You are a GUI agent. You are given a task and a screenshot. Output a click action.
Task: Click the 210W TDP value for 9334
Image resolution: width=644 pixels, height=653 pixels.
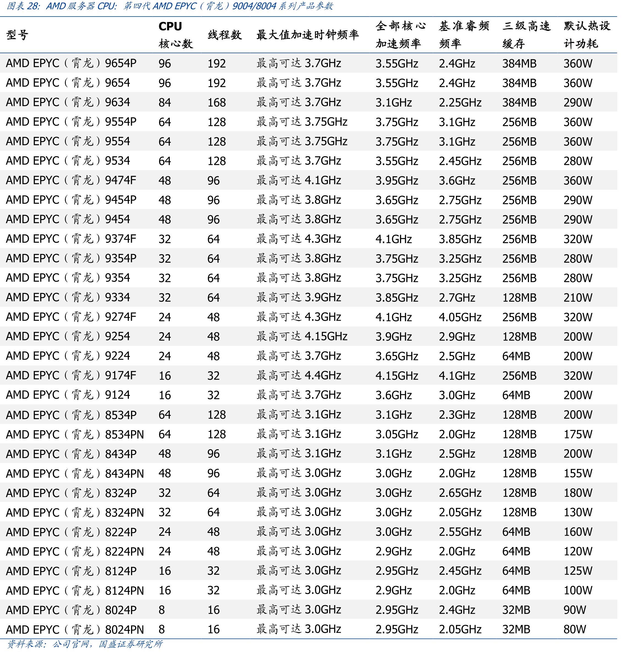[x=578, y=297]
